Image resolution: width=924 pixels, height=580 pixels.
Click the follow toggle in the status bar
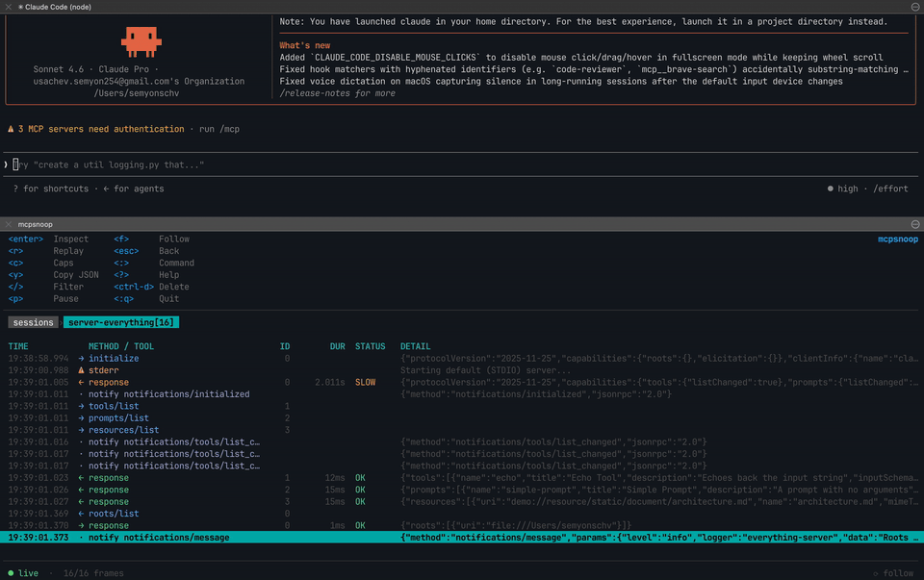coord(893,573)
